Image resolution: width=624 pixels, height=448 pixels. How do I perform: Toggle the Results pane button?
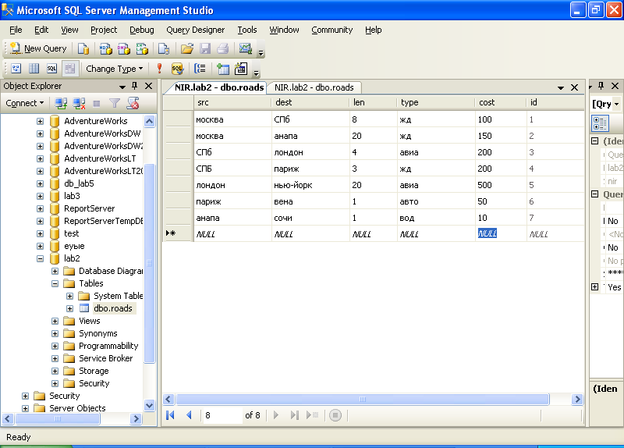coord(69,68)
